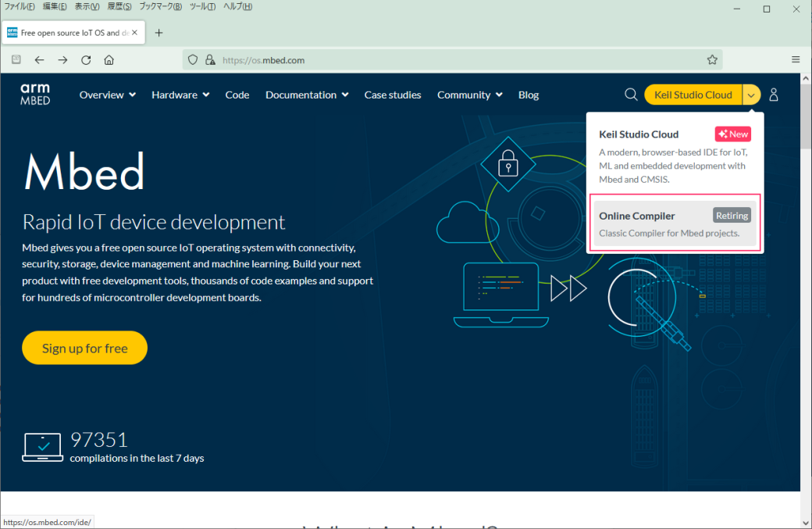Collapse the Keil Studio Cloud arrow dropdown
The height and width of the screenshot is (529, 812).
click(751, 95)
